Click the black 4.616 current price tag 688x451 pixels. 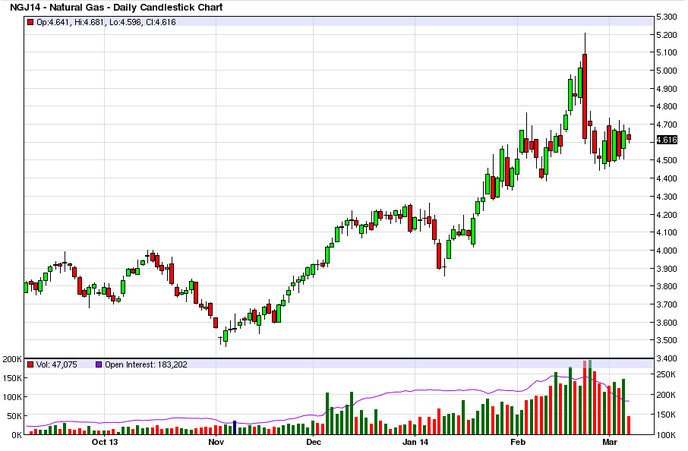click(x=668, y=140)
